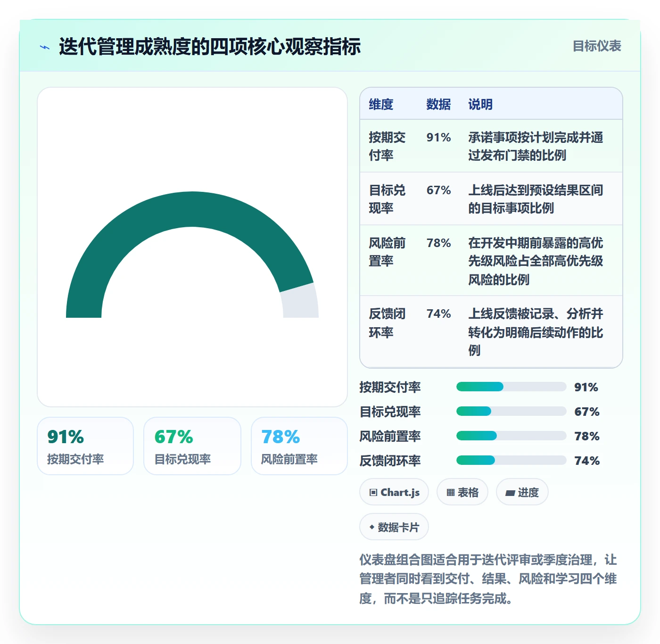Click the 74% value in the table
This screenshot has height=644, width=660.
(438, 314)
